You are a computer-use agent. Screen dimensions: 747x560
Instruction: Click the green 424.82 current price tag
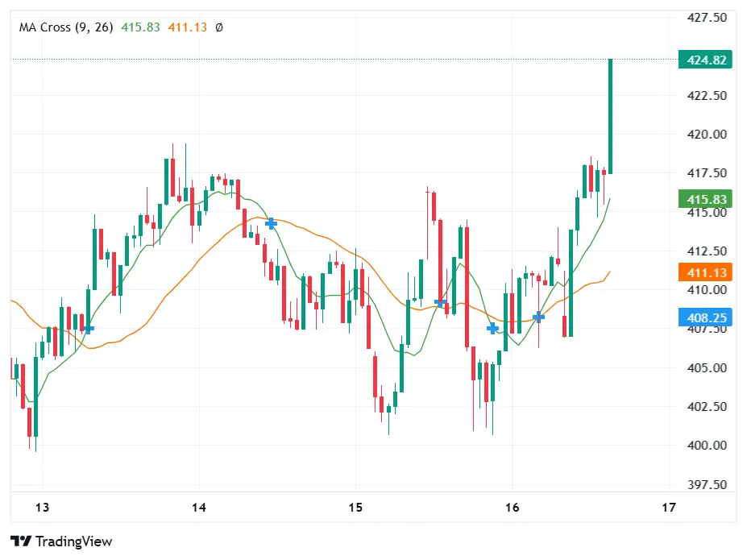704,60
